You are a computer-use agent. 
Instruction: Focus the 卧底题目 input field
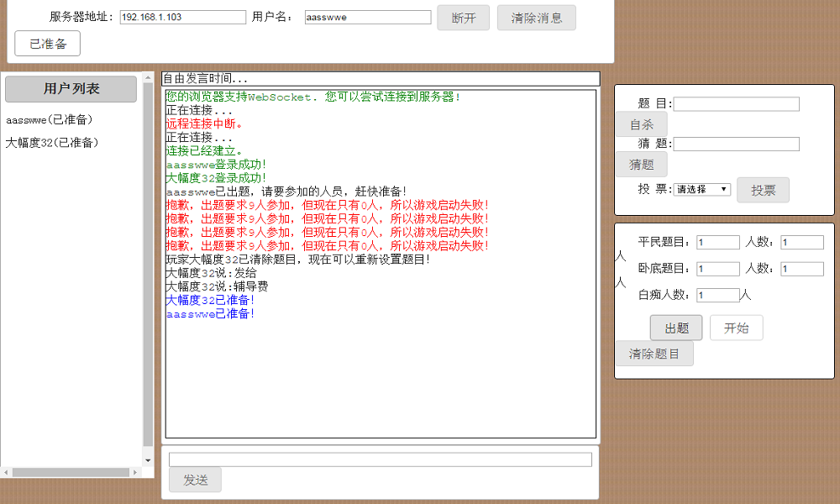click(718, 269)
